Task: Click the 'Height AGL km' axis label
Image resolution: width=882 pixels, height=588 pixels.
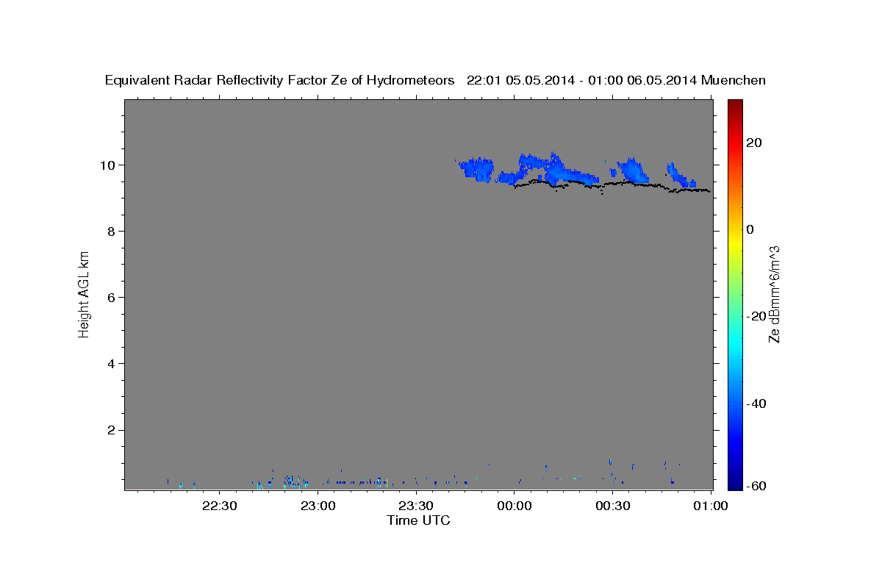Action: [x=85, y=294]
